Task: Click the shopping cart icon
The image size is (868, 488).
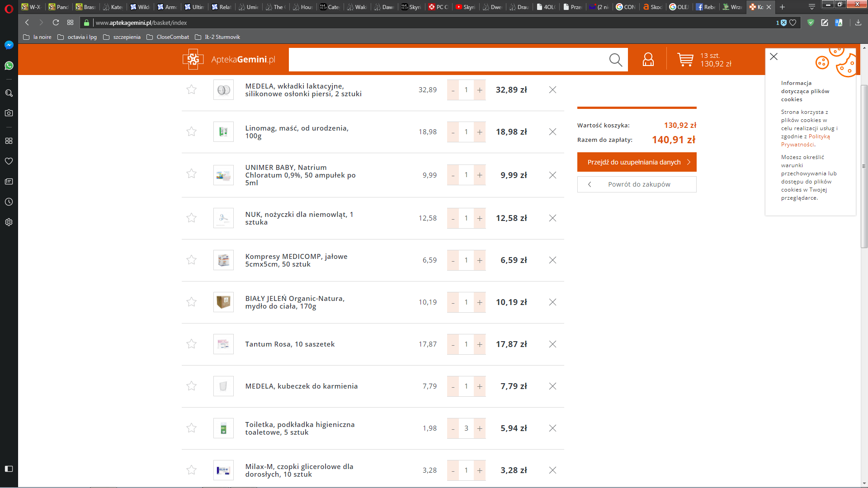Action: pyautogui.click(x=685, y=60)
